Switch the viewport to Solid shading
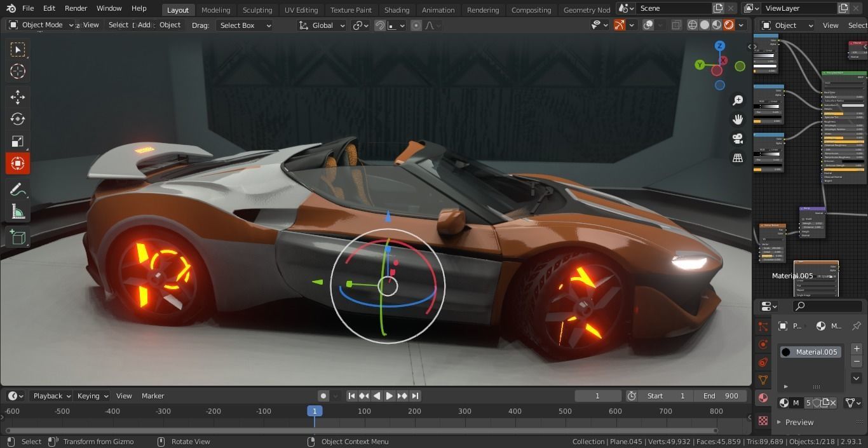The width and height of the screenshot is (868, 448). click(x=705, y=24)
